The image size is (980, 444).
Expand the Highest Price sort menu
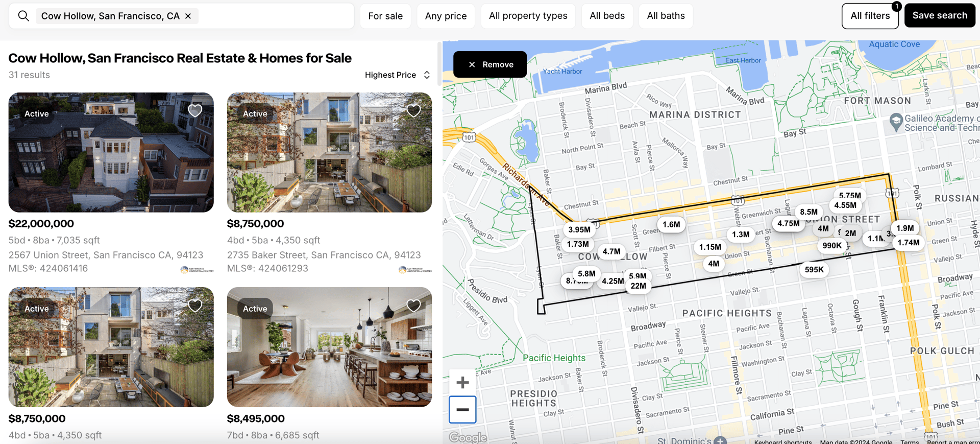coord(398,75)
